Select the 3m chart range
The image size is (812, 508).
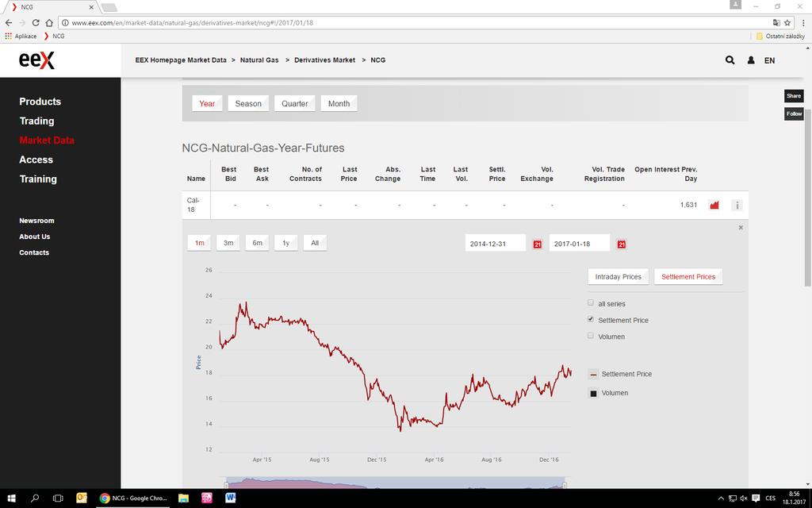click(x=228, y=243)
